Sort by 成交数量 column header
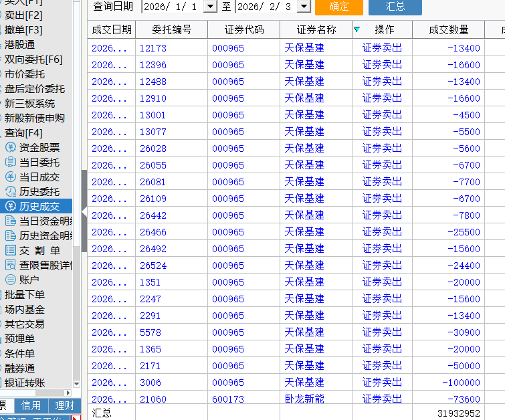 tap(448, 29)
